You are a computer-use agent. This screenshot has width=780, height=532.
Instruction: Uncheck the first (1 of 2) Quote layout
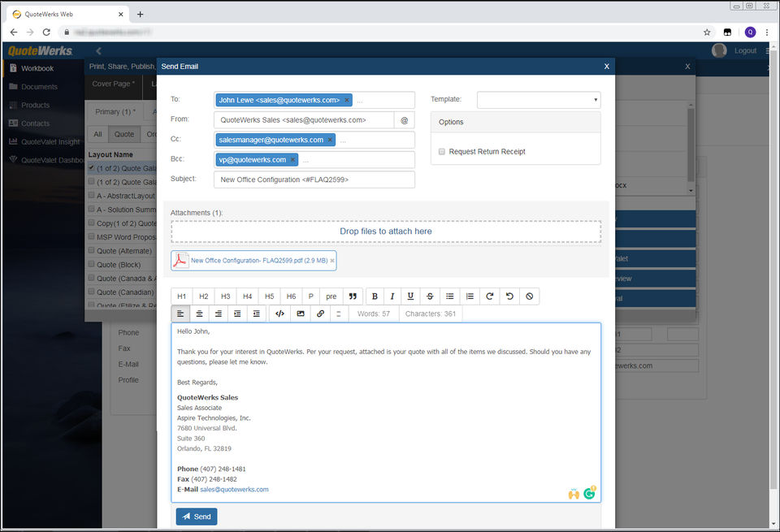pyautogui.click(x=92, y=168)
